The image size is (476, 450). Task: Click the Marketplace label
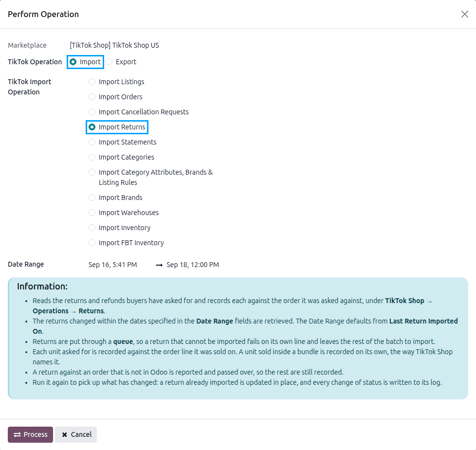point(27,45)
